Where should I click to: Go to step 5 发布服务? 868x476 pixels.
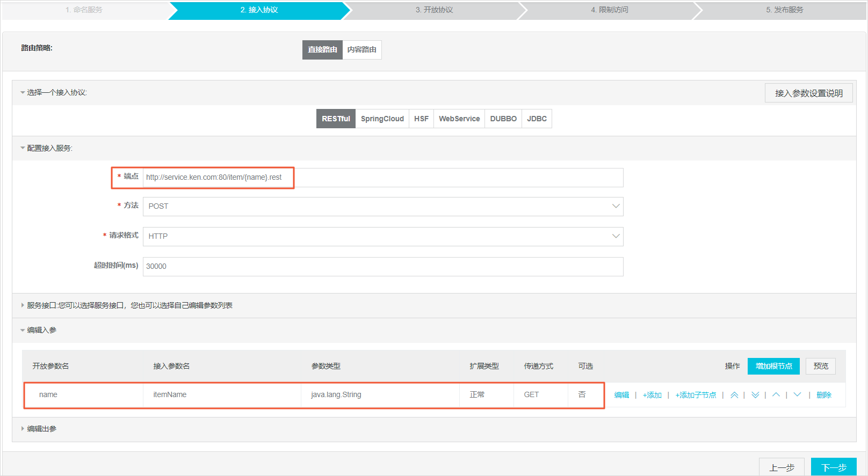784,10
